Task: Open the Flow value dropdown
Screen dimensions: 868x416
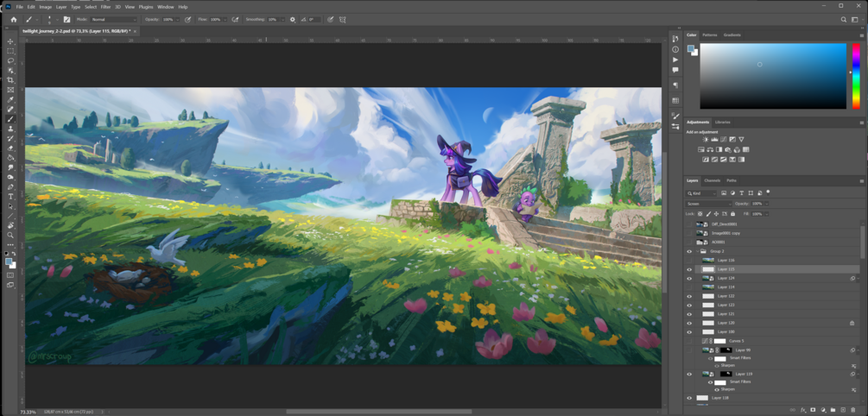Action: coord(225,19)
